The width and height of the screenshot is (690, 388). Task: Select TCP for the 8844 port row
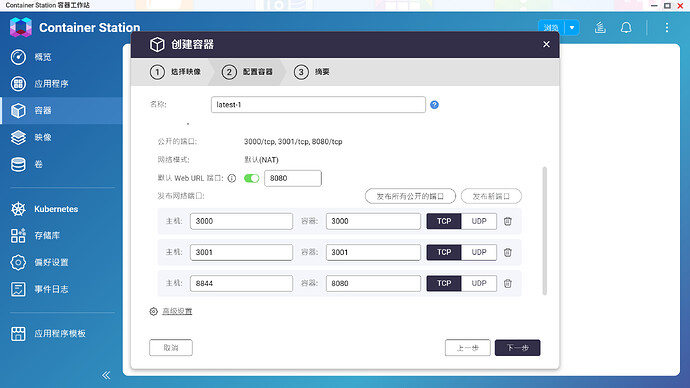point(444,283)
